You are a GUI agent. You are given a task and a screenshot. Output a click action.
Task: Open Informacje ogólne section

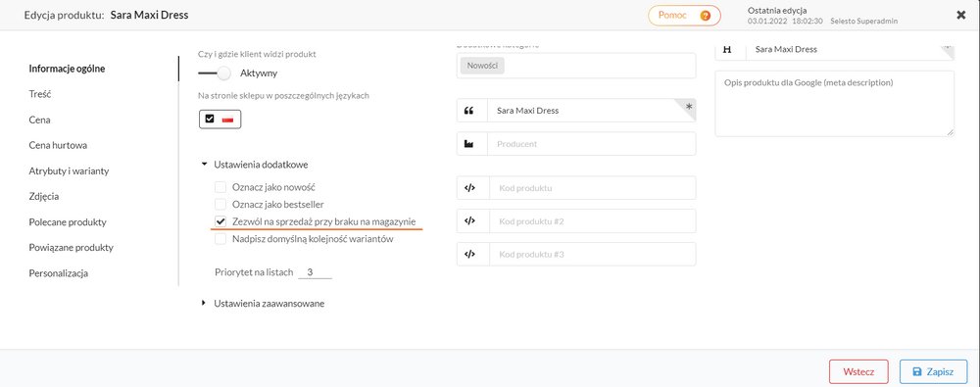click(x=67, y=69)
